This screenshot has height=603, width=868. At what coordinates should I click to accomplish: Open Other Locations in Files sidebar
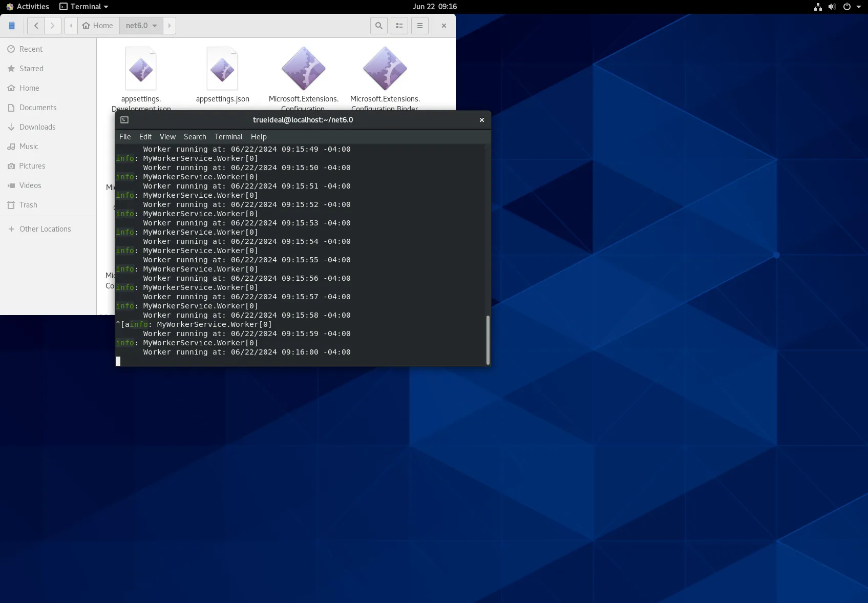point(48,229)
